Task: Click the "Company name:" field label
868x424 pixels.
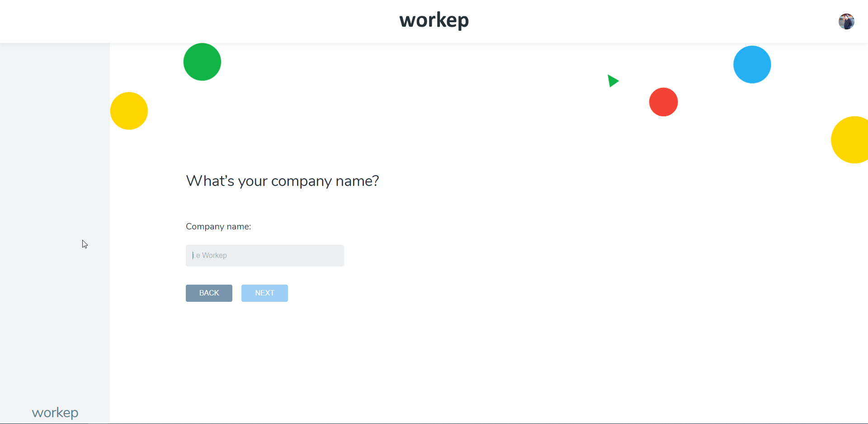Action: coord(218,226)
